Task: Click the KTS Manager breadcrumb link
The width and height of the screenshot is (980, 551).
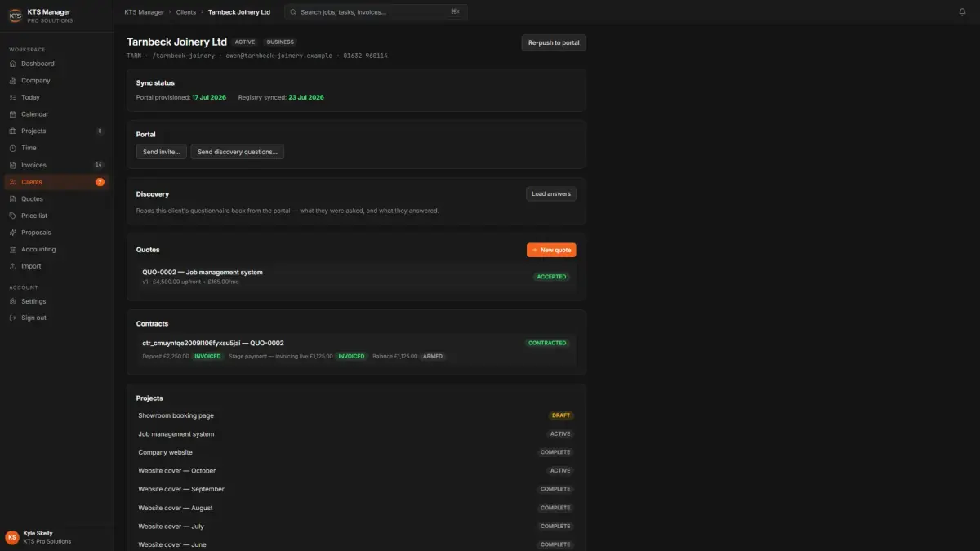Action: click(x=145, y=12)
